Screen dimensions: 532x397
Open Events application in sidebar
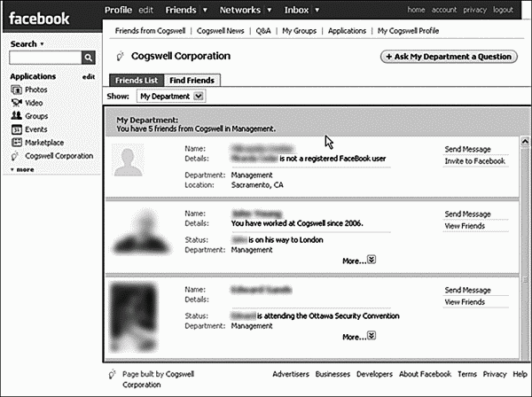click(x=36, y=129)
